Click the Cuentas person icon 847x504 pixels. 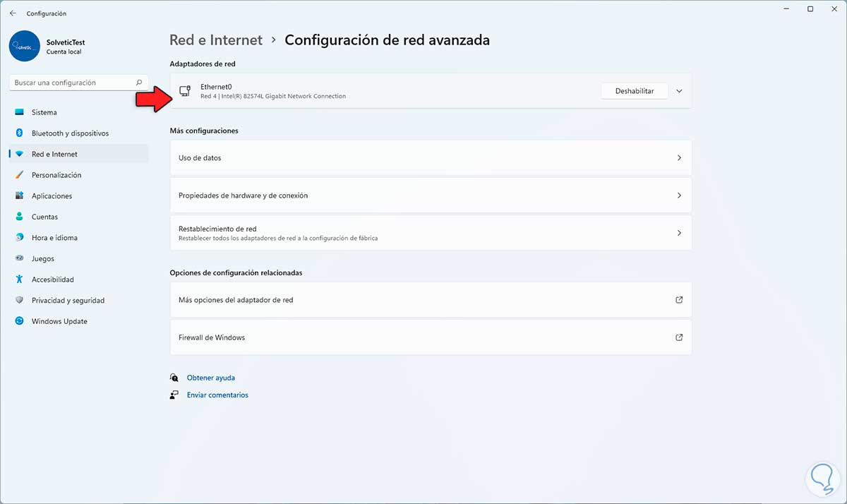tap(19, 217)
